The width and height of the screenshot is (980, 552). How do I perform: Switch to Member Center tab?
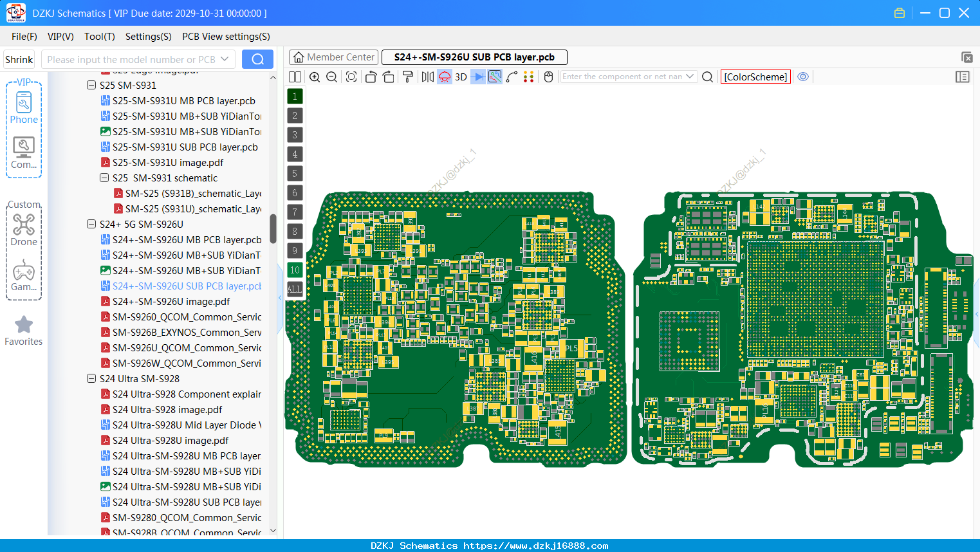coord(333,57)
